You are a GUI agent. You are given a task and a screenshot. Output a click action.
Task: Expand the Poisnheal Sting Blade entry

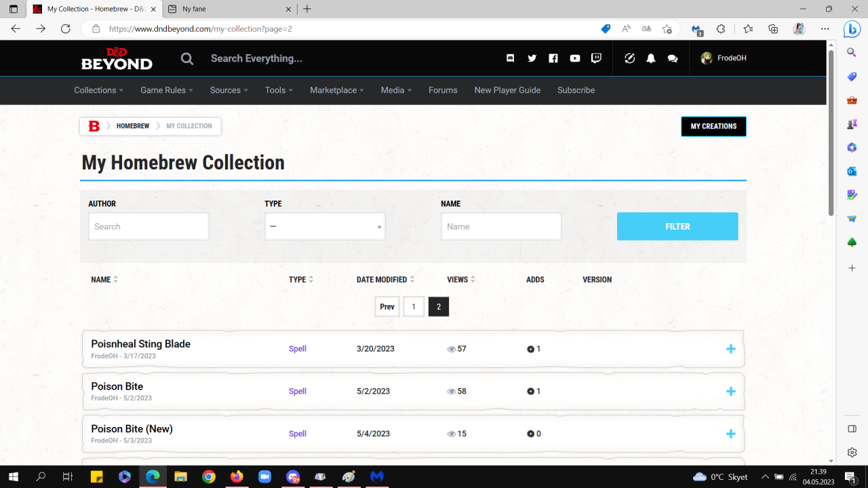point(730,349)
